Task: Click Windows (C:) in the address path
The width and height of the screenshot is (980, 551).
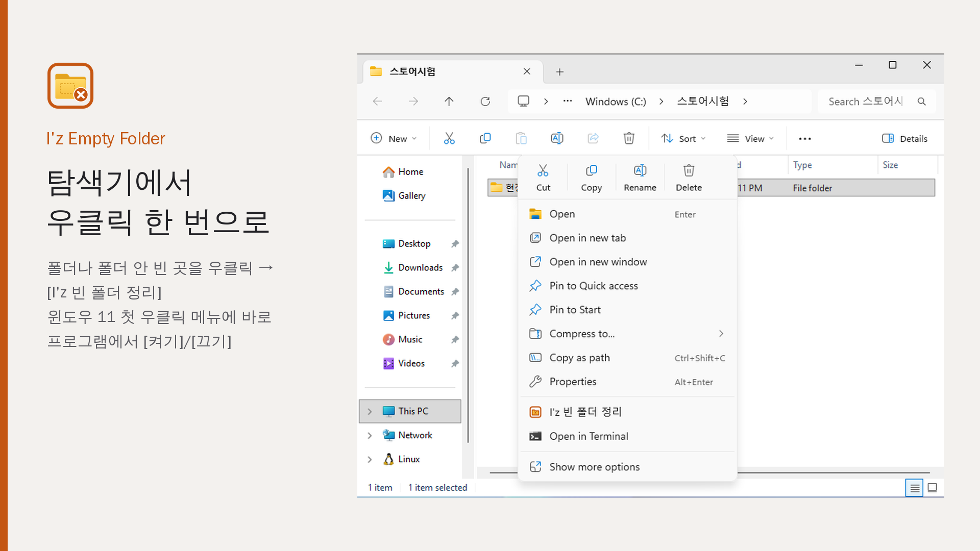Action: (616, 102)
